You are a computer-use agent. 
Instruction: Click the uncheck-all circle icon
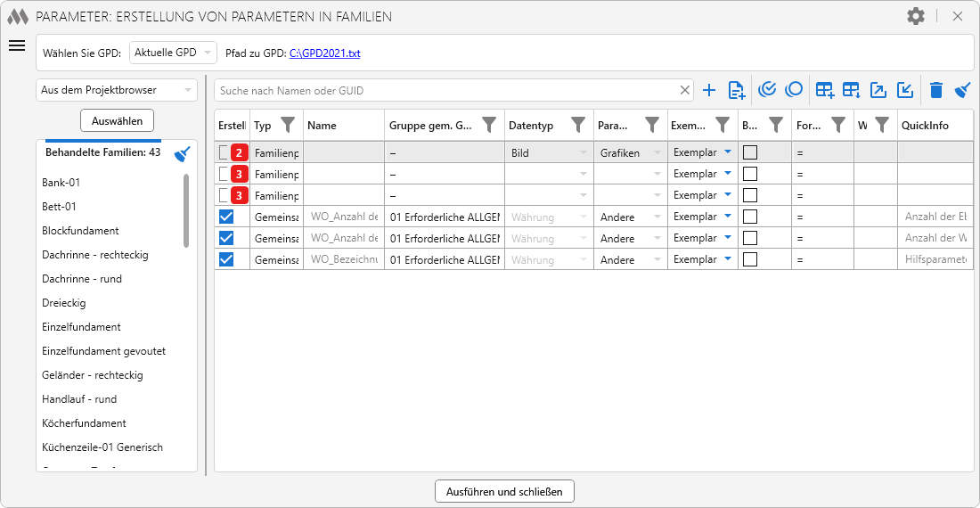coord(794,89)
